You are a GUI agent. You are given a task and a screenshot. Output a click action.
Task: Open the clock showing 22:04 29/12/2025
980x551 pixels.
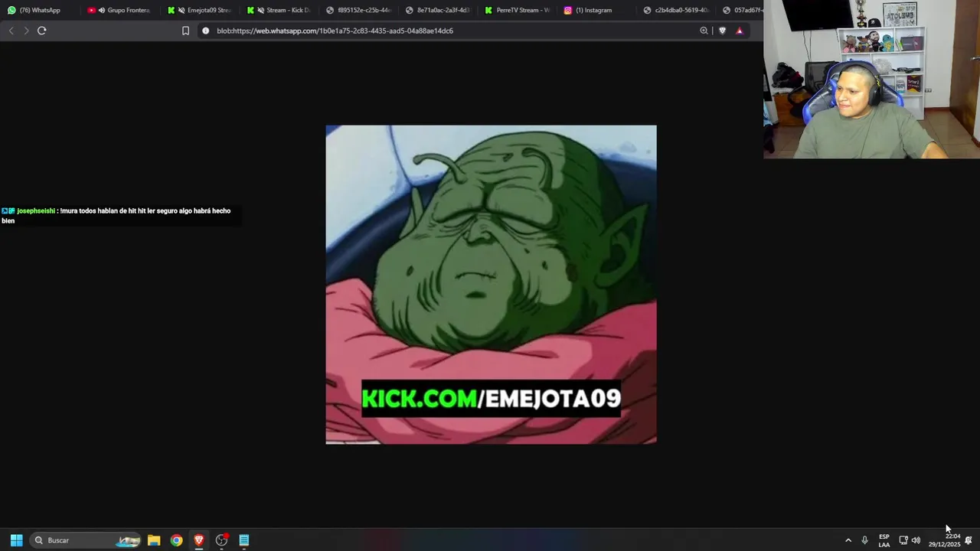point(944,540)
